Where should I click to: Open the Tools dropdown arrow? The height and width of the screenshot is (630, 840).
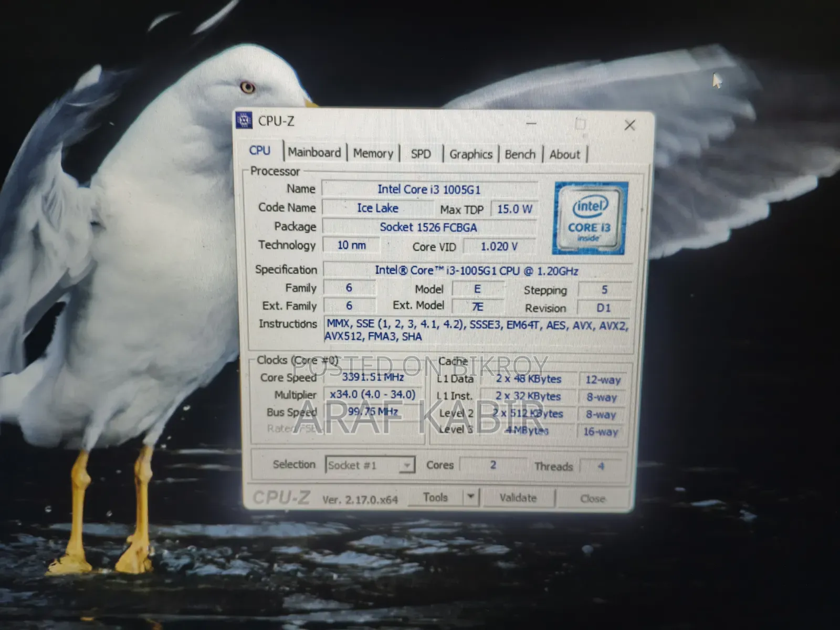coord(471,497)
